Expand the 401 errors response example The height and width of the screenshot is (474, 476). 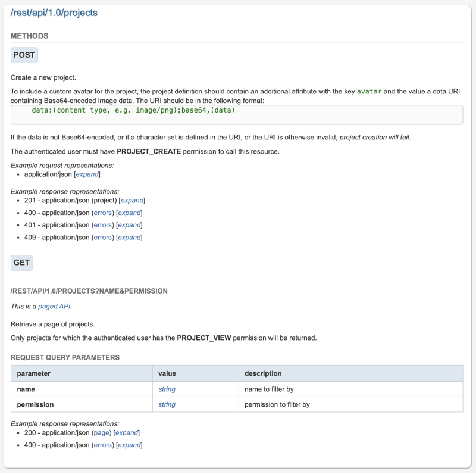pos(130,225)
